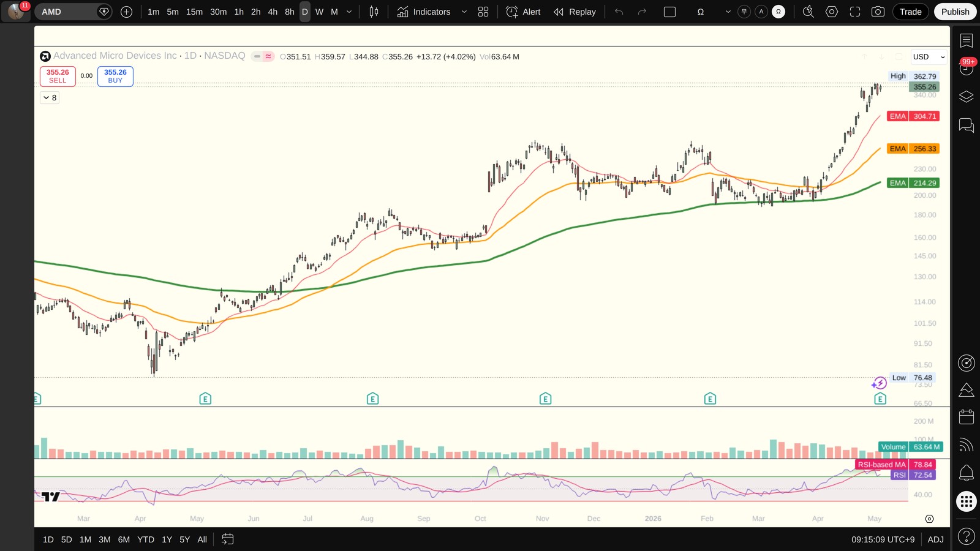
Task: Add a symbol with the plus icon
Action: (126, 12)
